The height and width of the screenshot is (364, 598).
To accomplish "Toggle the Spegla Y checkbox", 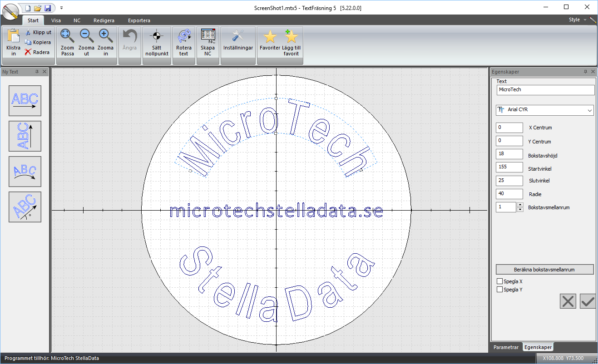I will [x=500, y=290].
